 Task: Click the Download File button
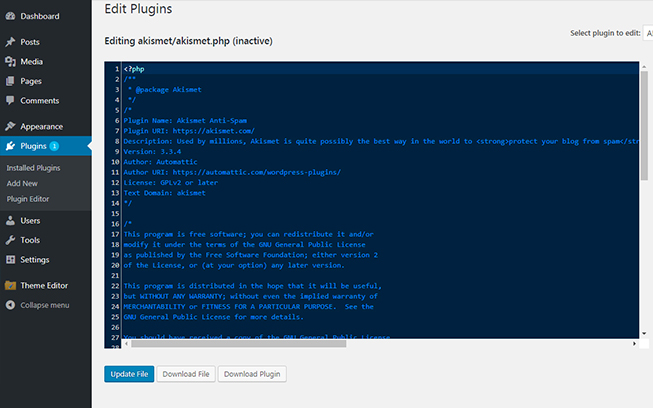pyautogui.click(x=186, y=374)
